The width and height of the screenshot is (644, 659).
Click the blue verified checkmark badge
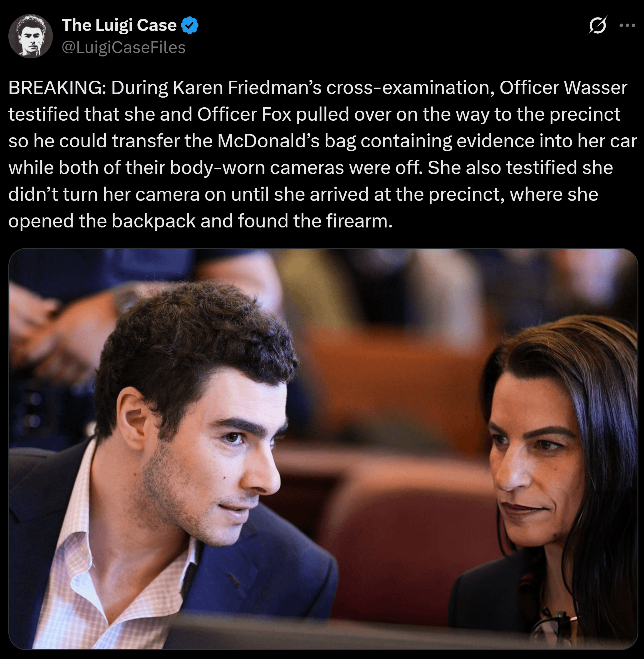tap(190, 25)
